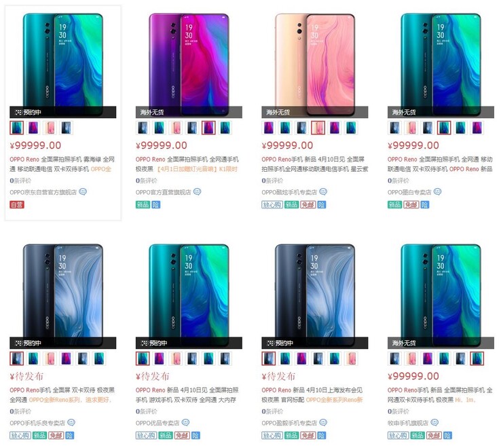Screen dimensions: 501x448
Task: Open product title mentioning 雾海绿
Action: (x=62, y=164)
